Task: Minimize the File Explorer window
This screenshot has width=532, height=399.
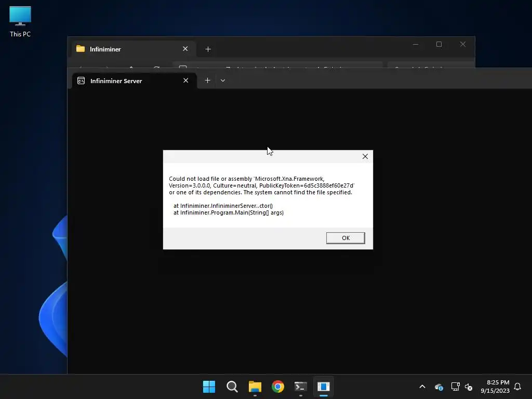Action: point(416,45)
